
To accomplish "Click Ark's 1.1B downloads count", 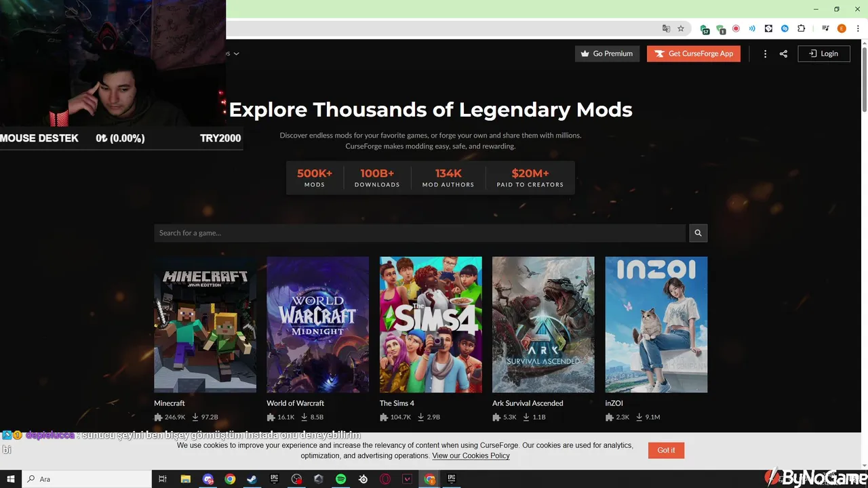I will point(534,418).
